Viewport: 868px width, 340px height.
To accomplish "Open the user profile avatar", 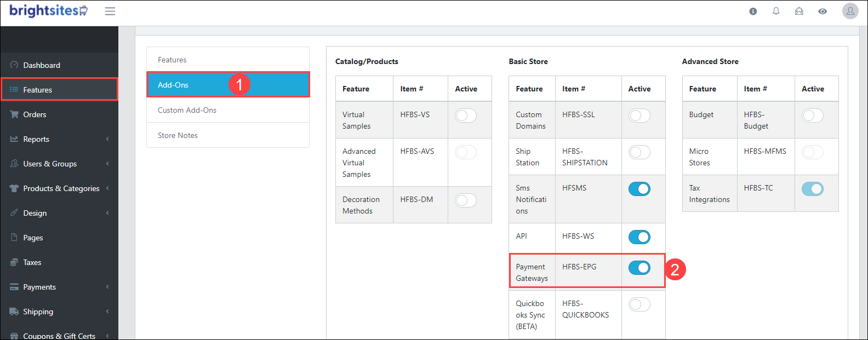I will coord(850,11).
